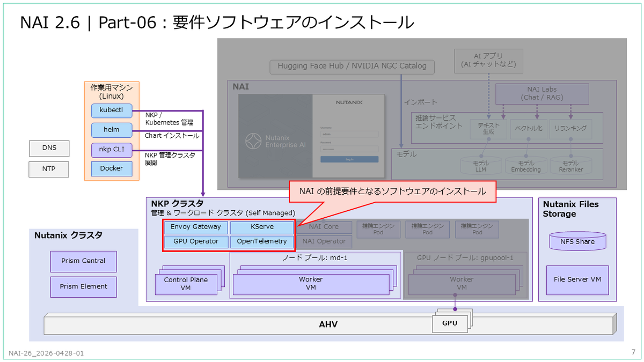The height and width of the screenshot is (362, 644).
Task: Click the NTP box
Action: click(x=49, y=170)
